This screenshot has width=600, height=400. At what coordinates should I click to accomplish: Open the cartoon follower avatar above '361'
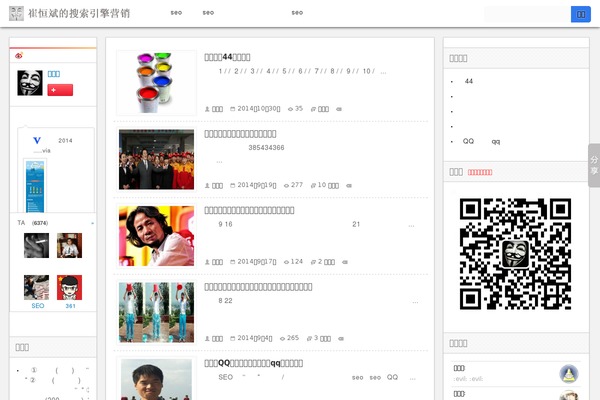click(x=69, y=287)
